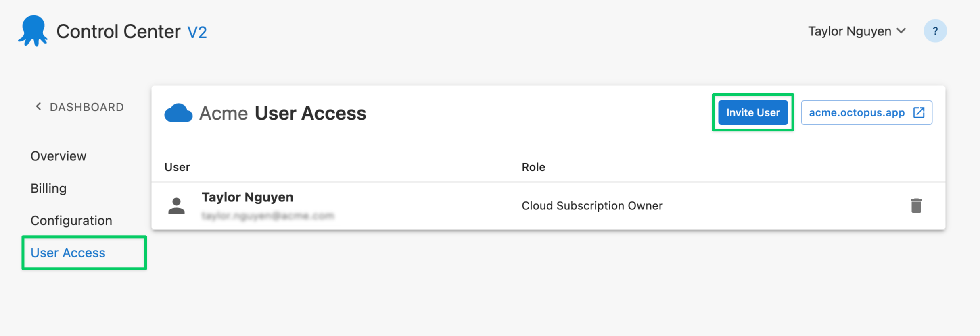
Task: Click the Octopus logo icon
Action: [x=33, y=31]
